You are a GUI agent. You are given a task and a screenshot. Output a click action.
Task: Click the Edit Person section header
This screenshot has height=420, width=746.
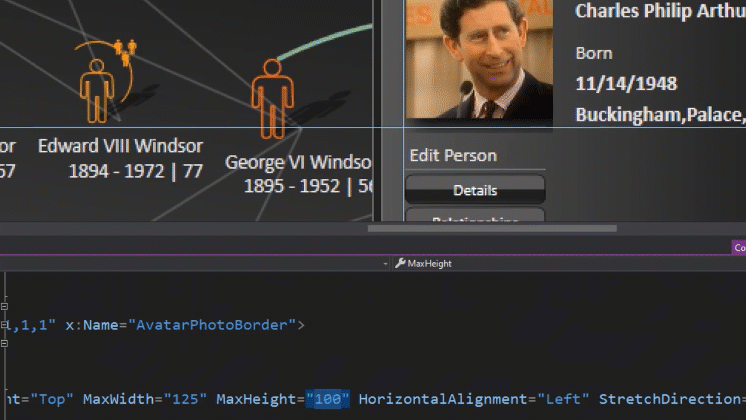(453, 156)
